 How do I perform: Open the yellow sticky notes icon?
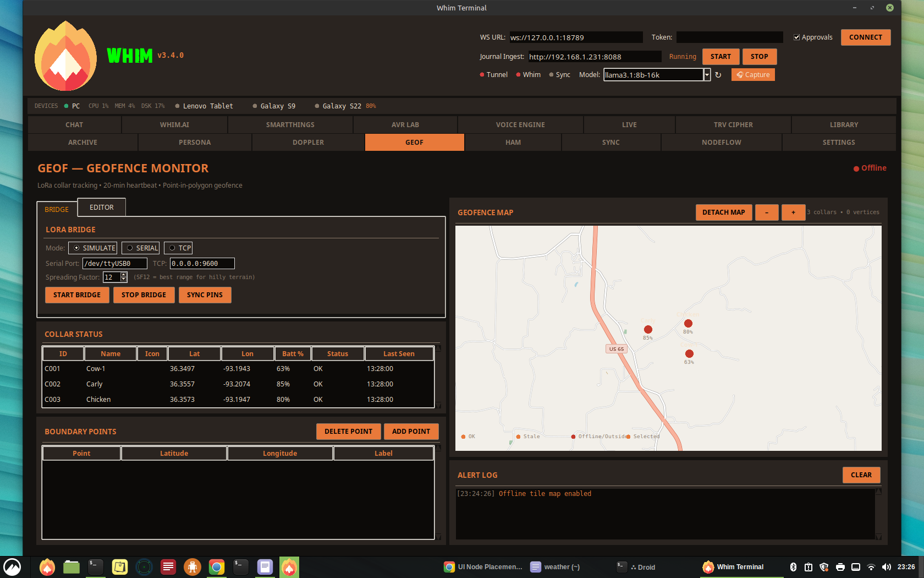[120, 567]
